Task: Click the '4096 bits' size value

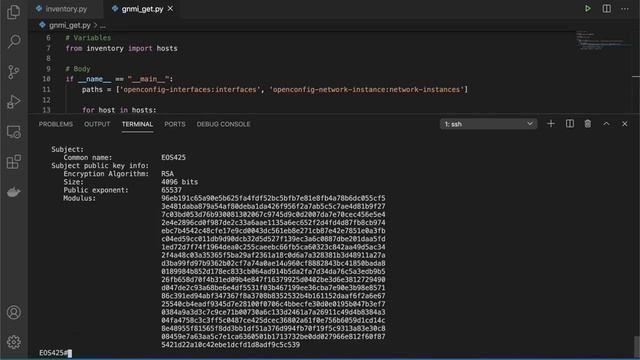Action: 179,182
